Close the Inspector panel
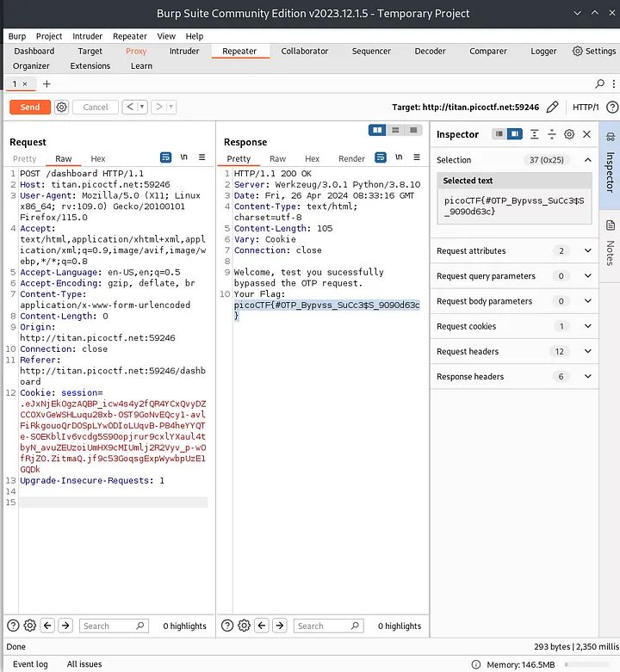 [x=586, y=134]
